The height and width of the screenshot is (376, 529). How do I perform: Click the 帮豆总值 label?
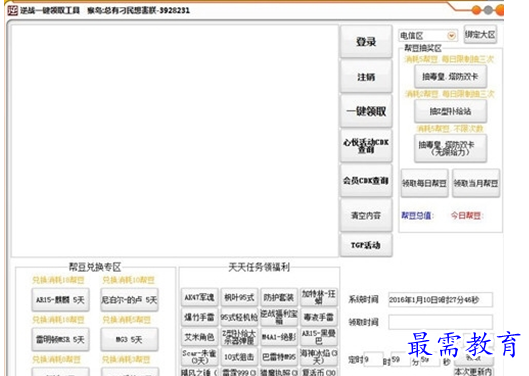coord(417,215)
